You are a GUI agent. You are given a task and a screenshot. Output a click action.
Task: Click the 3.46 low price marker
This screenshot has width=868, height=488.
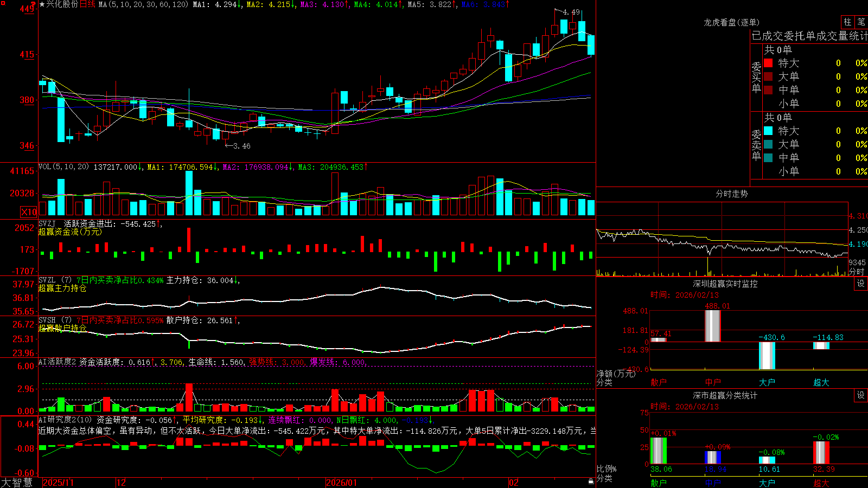(x=242, y=146)
